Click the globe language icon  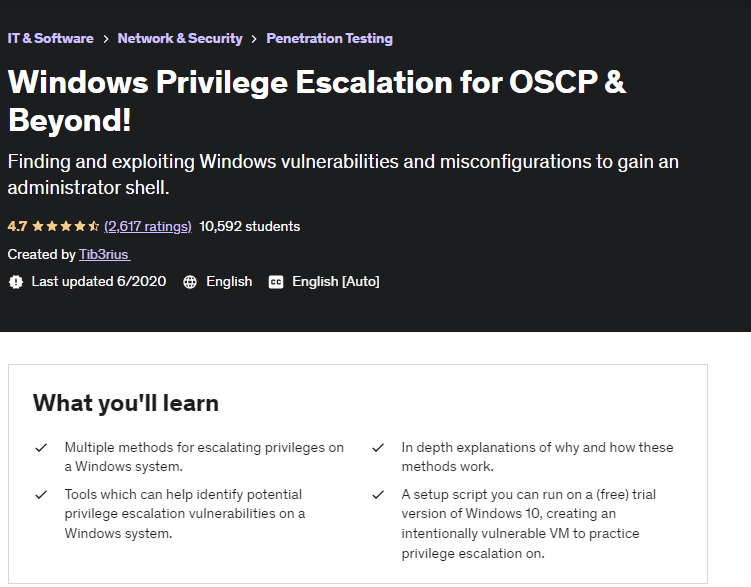pos(190,282)
